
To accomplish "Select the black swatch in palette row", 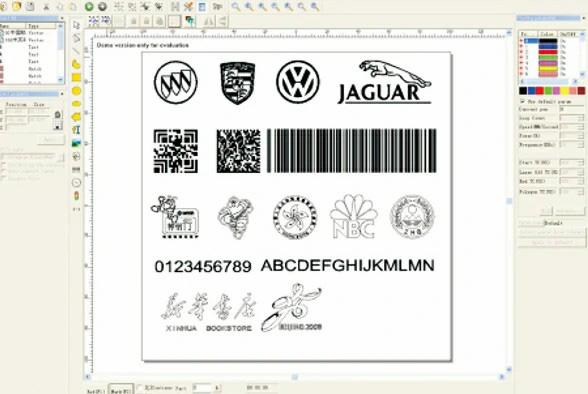I will pyautogui.click(x=523, y=91).
